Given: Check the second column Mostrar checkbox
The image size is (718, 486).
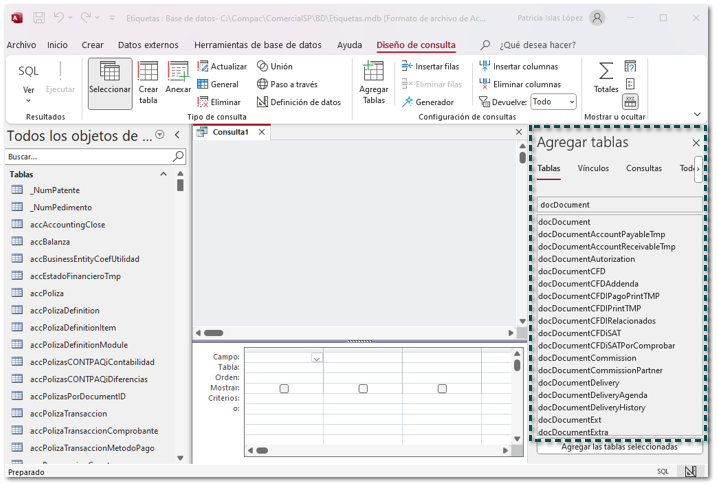Looking at the screenshot, I should (x=363, y=388).
